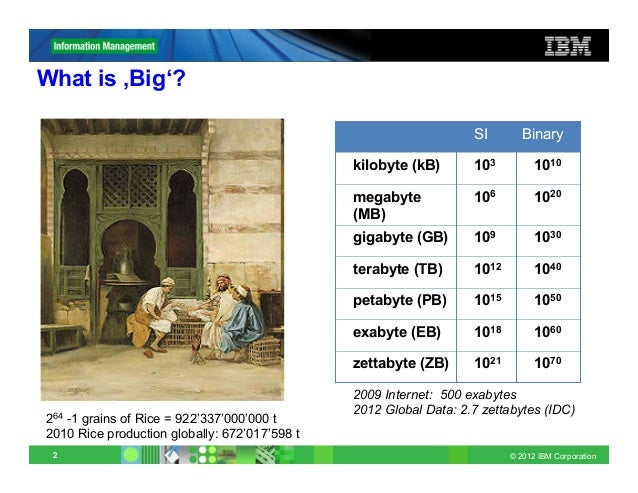Click the exabyte Binary value 10⁶⁰
The width and height of the screenshot is (638, 493).
548,332
